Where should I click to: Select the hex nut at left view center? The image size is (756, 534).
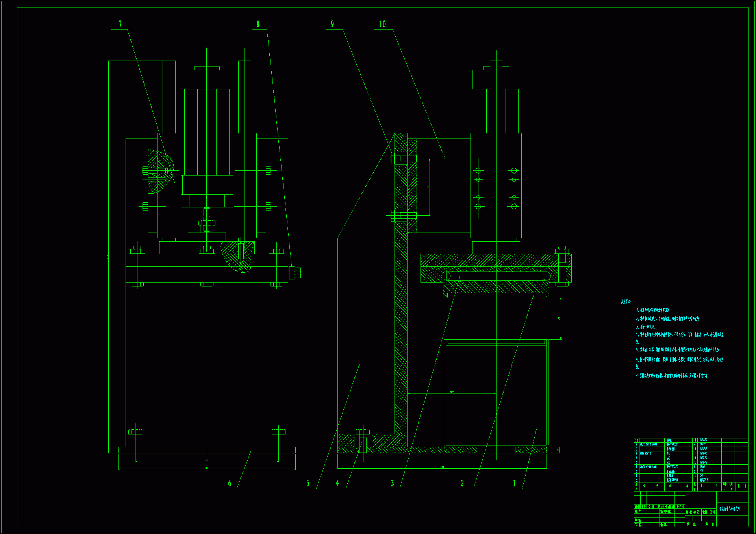[x=207, y=223]
